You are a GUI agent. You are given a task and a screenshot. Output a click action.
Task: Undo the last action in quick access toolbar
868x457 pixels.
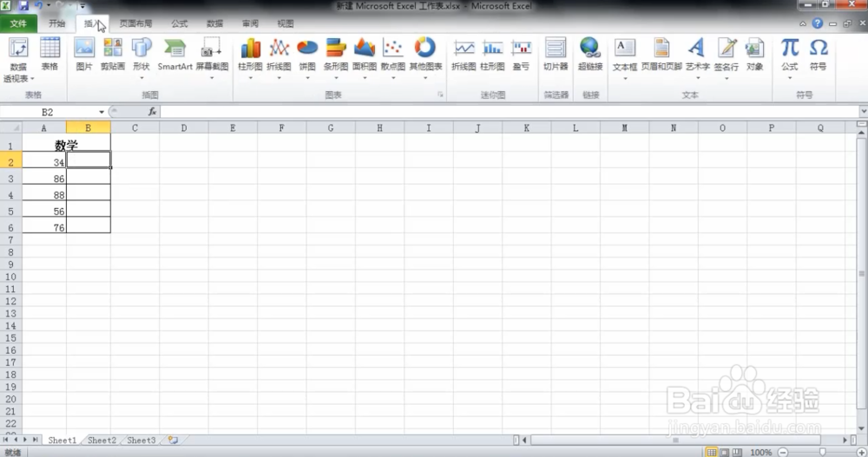click(x=39, y=5)
